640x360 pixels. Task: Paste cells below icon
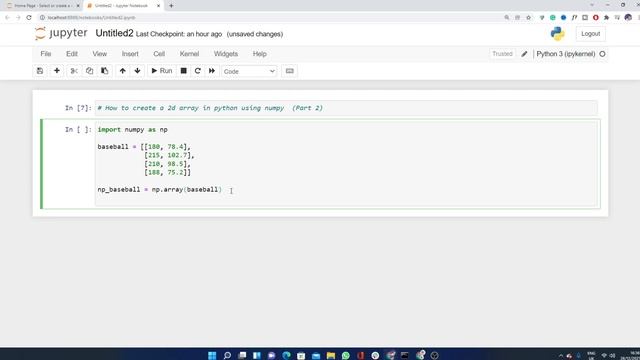[x=104, y=71]
